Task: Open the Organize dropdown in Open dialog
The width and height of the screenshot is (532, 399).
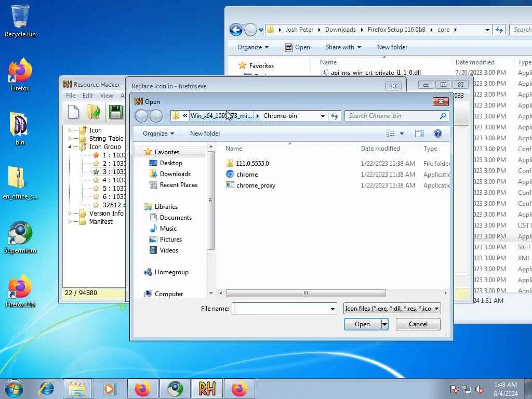Action: point(158,134)
